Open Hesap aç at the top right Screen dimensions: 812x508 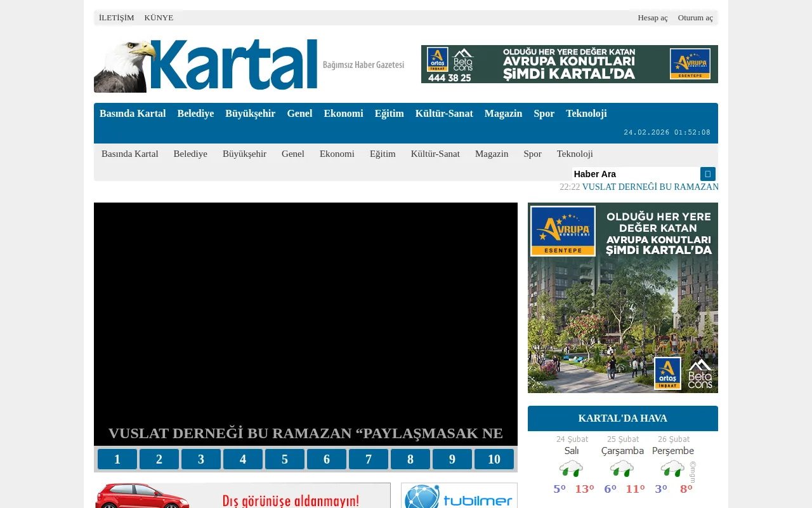(653, 17)
